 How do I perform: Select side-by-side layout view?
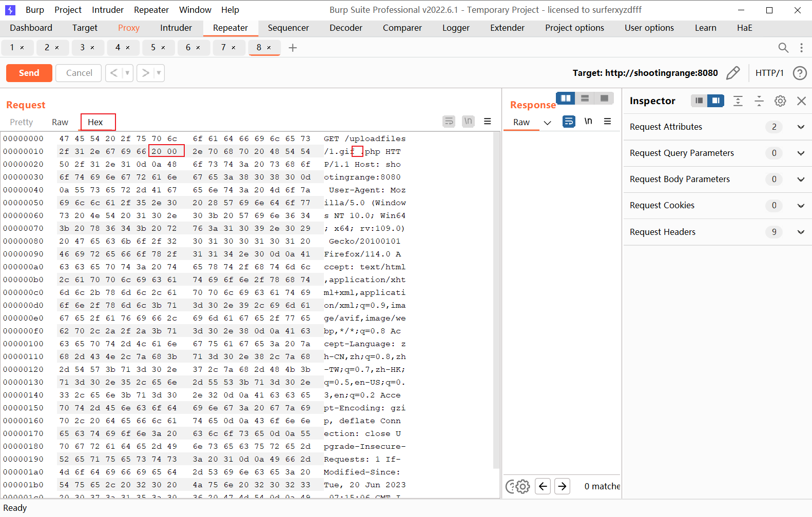click(x=566, y=98)
